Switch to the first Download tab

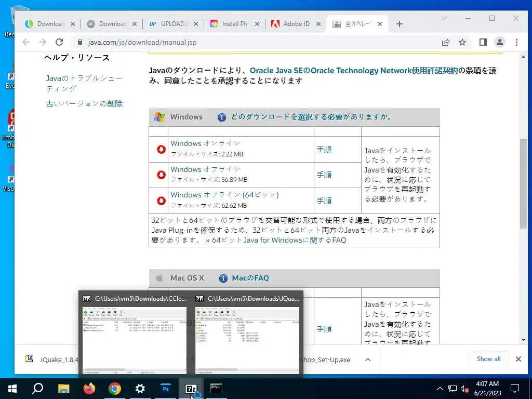pos(50,24)
